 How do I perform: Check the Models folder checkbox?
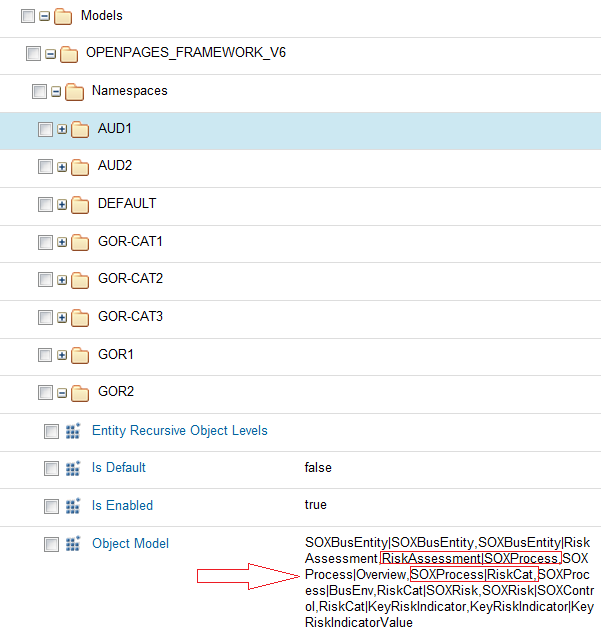pyautogui.click(x=28, y=16)
